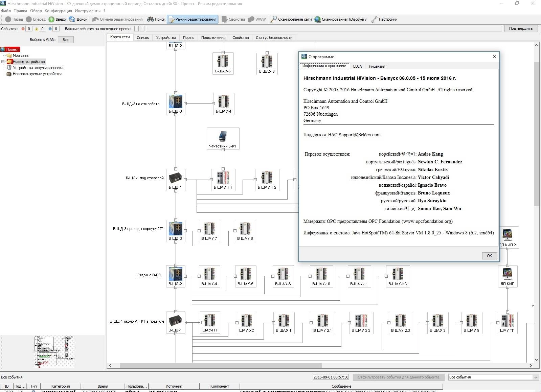
Task: Switch to the Подключения tab
Action: click(x=213, y=38)
